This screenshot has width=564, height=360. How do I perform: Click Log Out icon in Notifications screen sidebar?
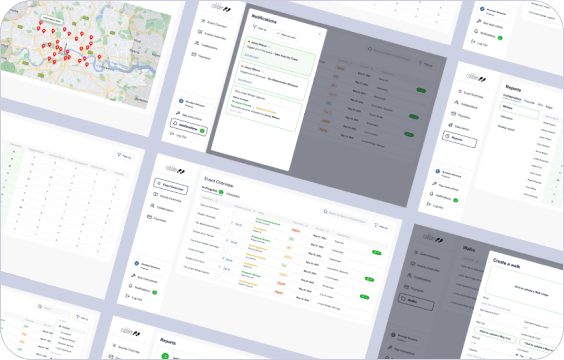[172, 133]
